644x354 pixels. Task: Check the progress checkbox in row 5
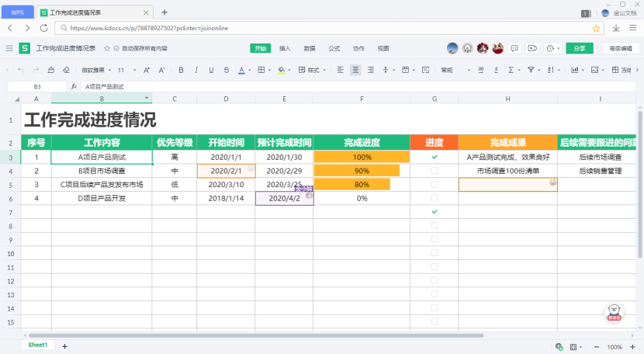tap(435, 185)
